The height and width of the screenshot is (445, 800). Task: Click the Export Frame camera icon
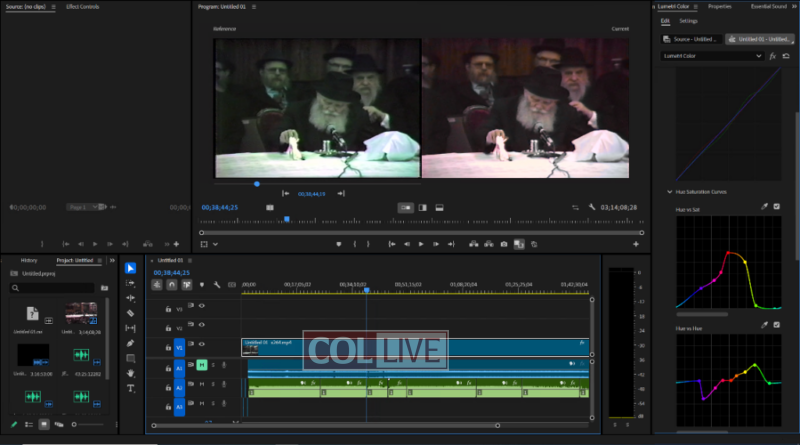503,244
